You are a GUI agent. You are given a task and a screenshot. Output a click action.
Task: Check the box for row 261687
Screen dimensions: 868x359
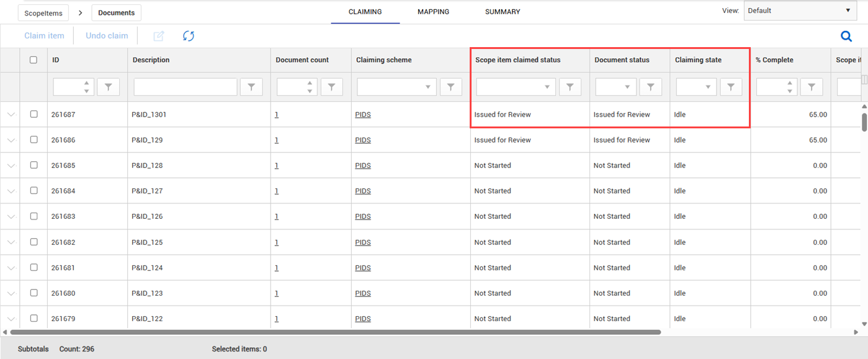click(x=34, y=114)
